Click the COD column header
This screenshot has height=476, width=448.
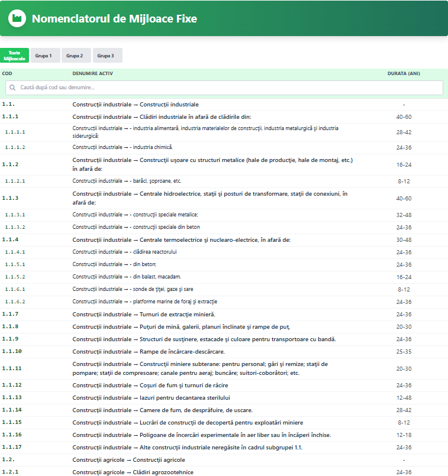point(7,73)
